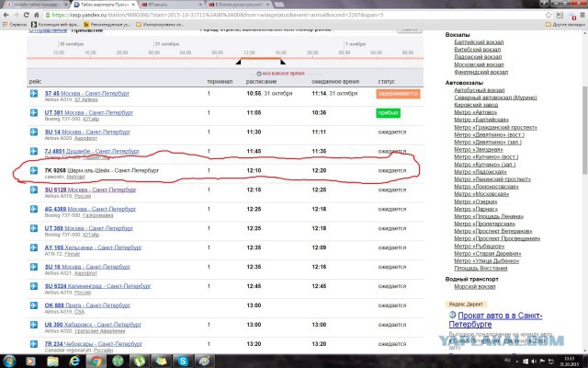Open UT 381 Москва flight link

point(78,112)
